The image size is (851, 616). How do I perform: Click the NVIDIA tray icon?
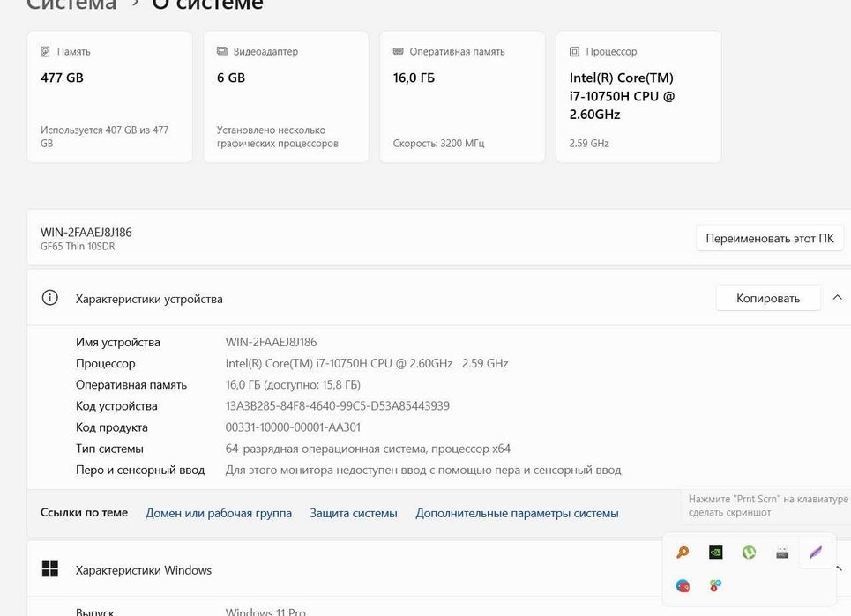(716, 553)
